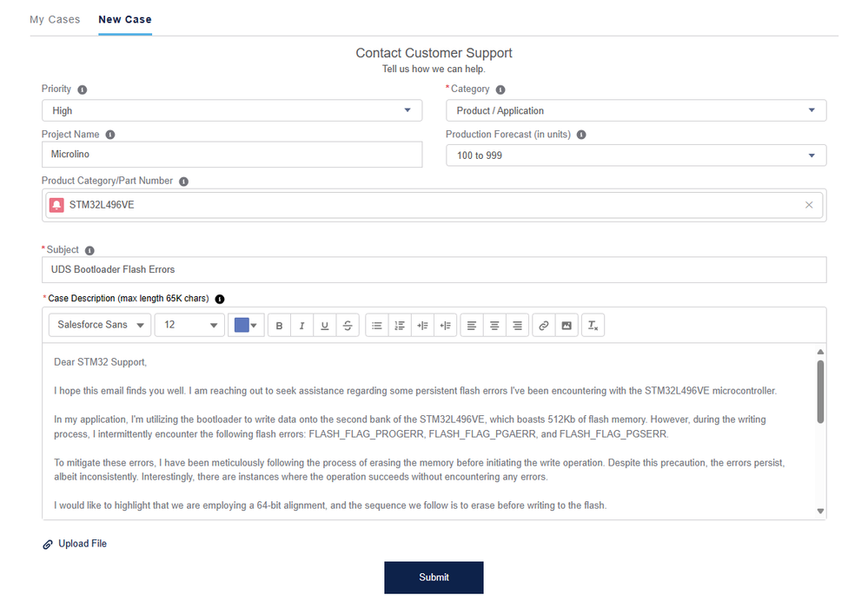The height and width of the screenshot is (608, 868).
Task: Insert a bulleted list
Action: (x=377, y=326)
